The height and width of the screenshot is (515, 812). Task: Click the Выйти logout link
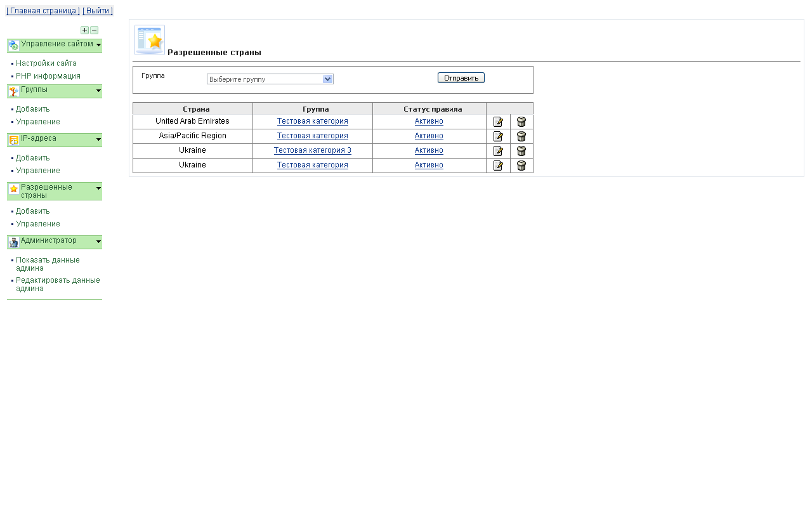click(98, 11)
